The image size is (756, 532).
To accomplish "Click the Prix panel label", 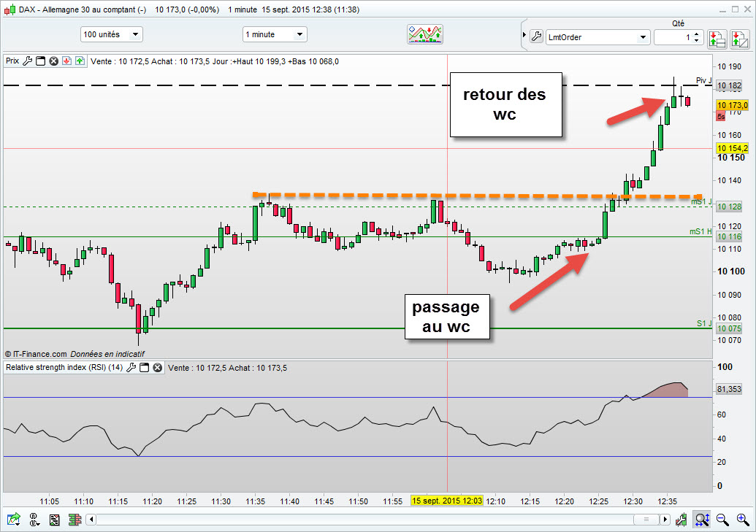I will click(x=12, y=61).
